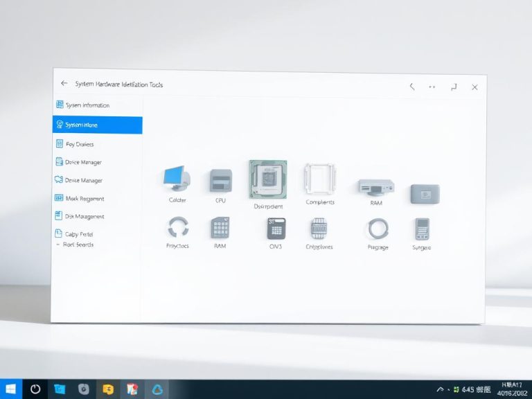Open the gray disc app on taskbar
532x399 pixels.
(83, 389)
